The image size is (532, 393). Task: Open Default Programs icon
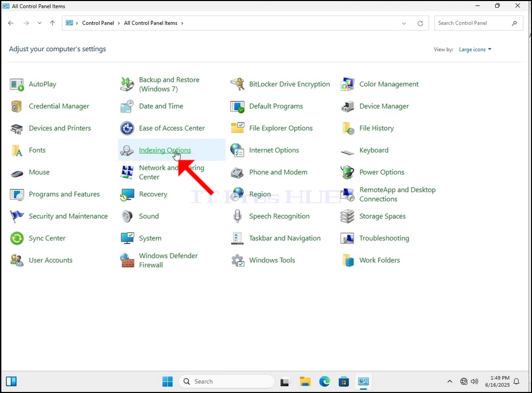[x=237, y=107]
